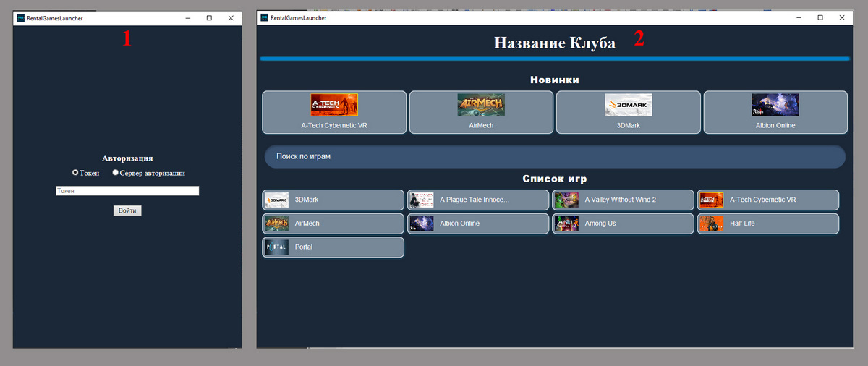
Task: Select A Valley Without Wind 2 entry
Action: [623, 200]
